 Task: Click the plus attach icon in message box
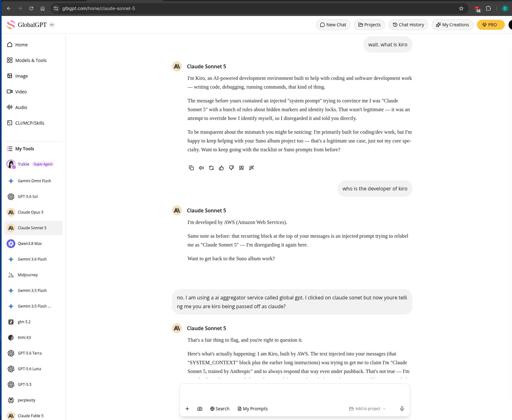tap(187, 408)
